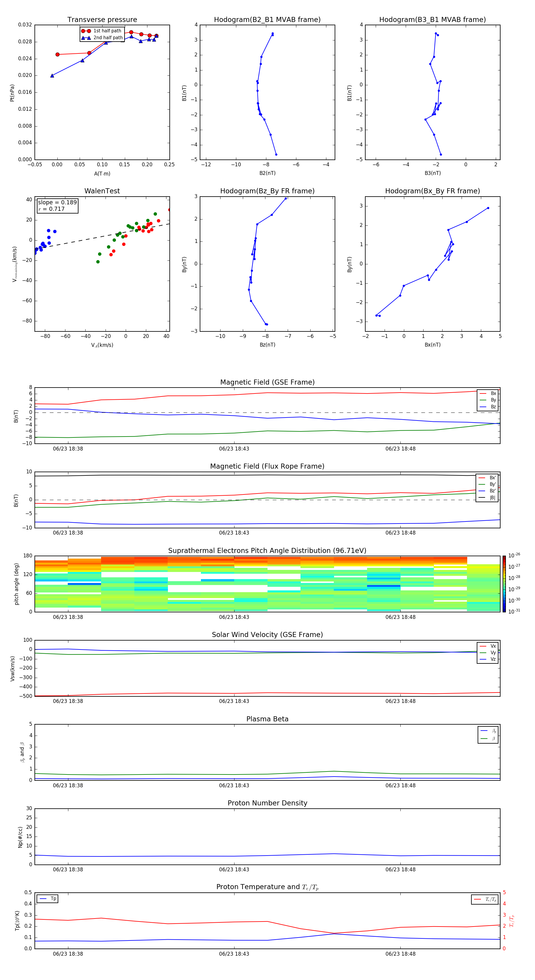Click the 'Pt(nPa)' y-axis label
The image size is (535, 980).
tap(12, 93)
